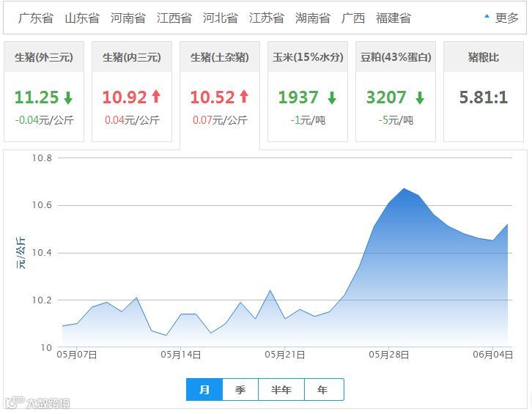Click the 10.52 price value
This screenshot has width=532, height=414.
click(213, 97)
